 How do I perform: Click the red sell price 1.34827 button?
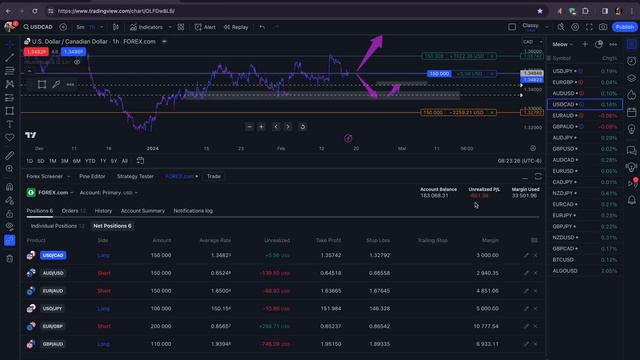(x=36, y=52)
